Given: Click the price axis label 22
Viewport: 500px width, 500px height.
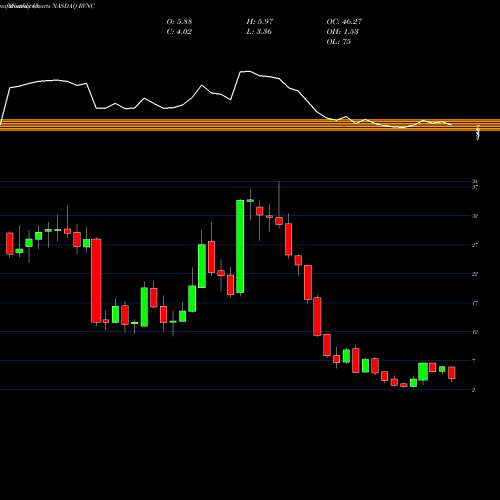Looking at the screenshot, I should (x=475, y=274).
